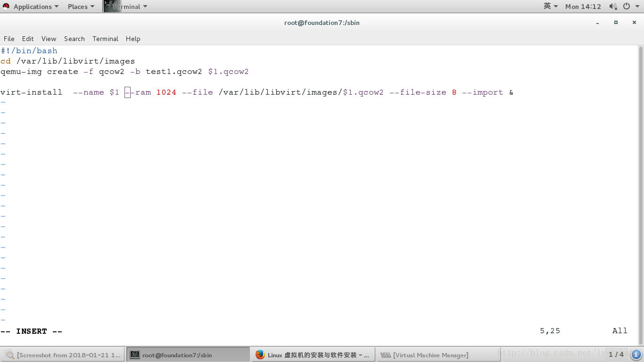Screen dimensions: 644x362
Task: Open the Help menu
Action: point(133,39)
